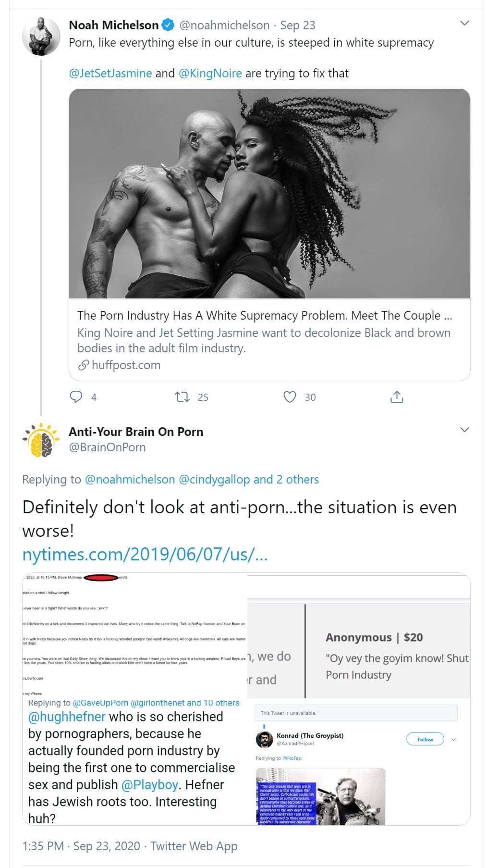Open the share icon under first tweet
487x868 pixels.
tap(397, 397)
